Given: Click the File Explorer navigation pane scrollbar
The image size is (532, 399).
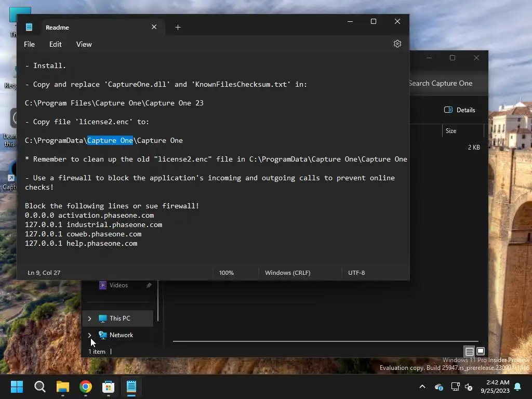Looking at the screenshot, I should (x=158, y=301).
